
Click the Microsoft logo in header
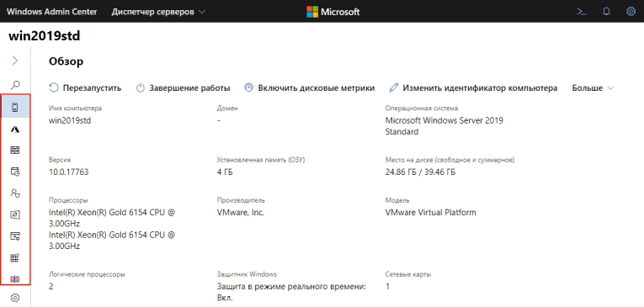click(333, 12)
